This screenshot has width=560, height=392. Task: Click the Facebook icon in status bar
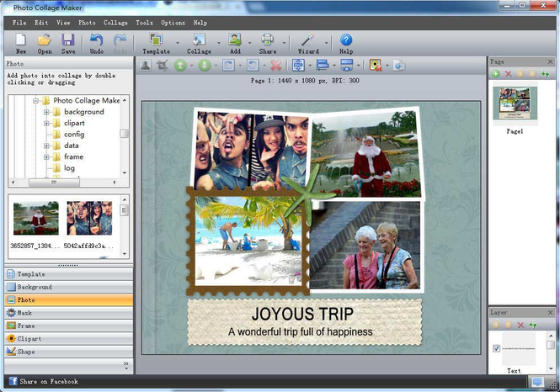[x=13, y=381]
